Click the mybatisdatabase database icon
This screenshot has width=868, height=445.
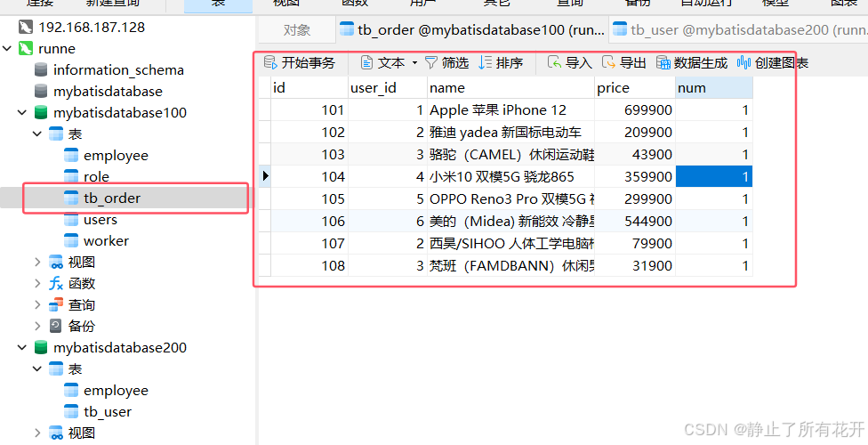[x=40, y=91]
